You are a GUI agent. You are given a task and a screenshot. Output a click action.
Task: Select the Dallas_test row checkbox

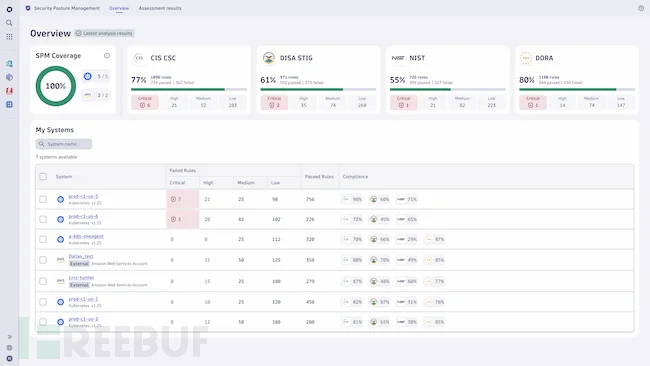[43, 260]
